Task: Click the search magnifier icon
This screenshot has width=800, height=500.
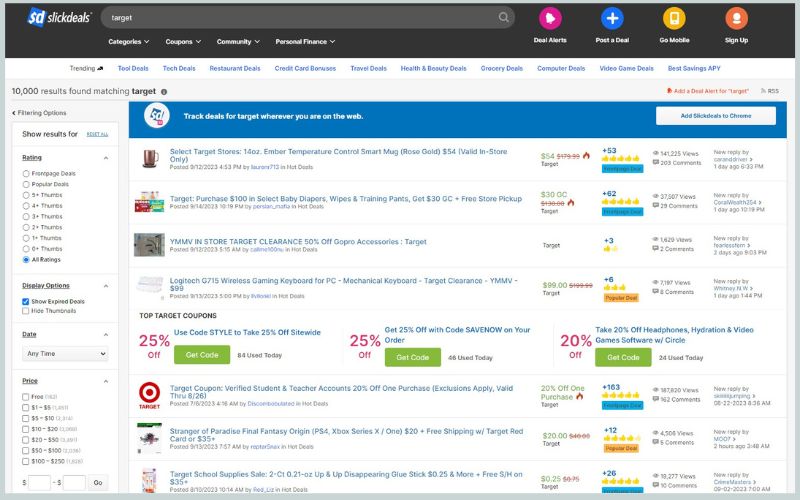Action: [504, 17]
